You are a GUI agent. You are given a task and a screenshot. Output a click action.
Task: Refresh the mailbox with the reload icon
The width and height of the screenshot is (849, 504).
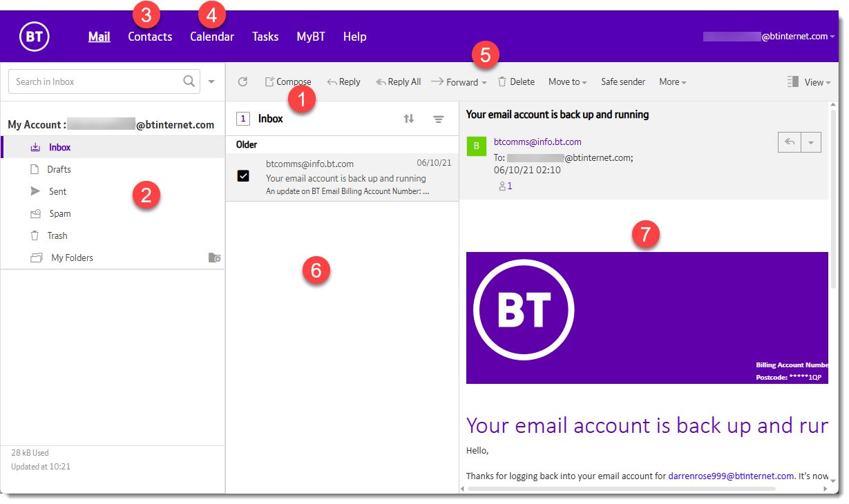(242, 81)
